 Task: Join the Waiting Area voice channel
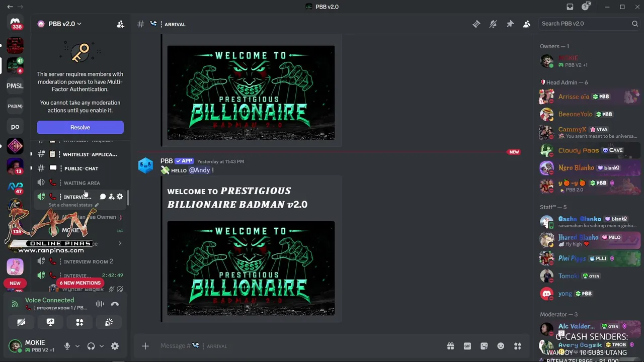tap(80, 183)
